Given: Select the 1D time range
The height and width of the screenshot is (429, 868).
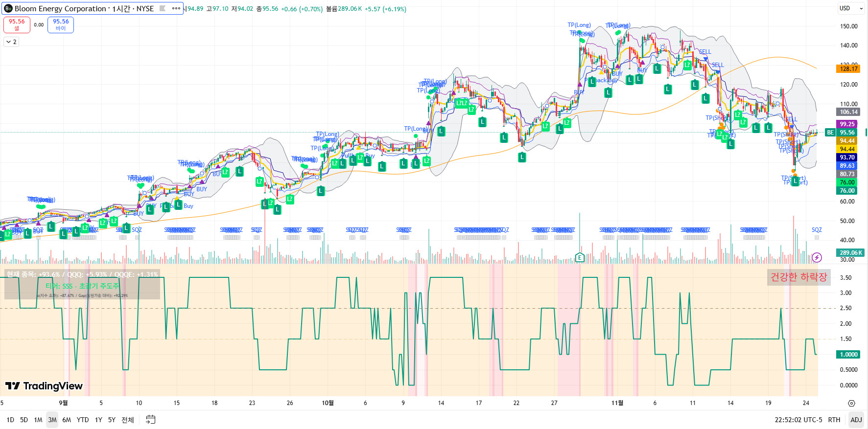Looking at the screenshot, I should 10,420.
